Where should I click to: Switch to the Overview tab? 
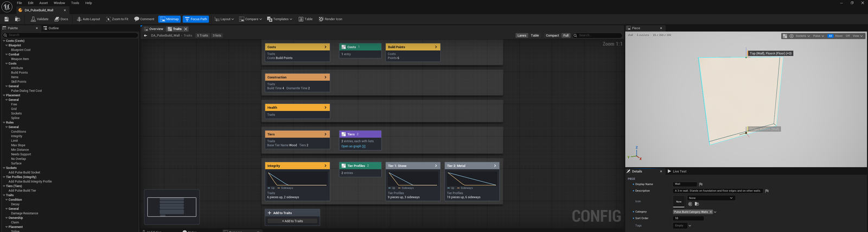(x=154, y=29)
